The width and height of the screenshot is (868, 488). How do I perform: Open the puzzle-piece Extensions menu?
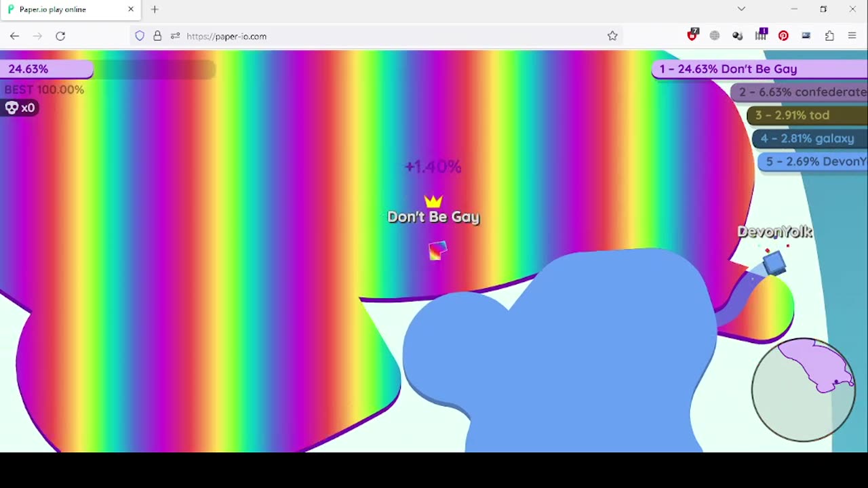tap(829, 36)
